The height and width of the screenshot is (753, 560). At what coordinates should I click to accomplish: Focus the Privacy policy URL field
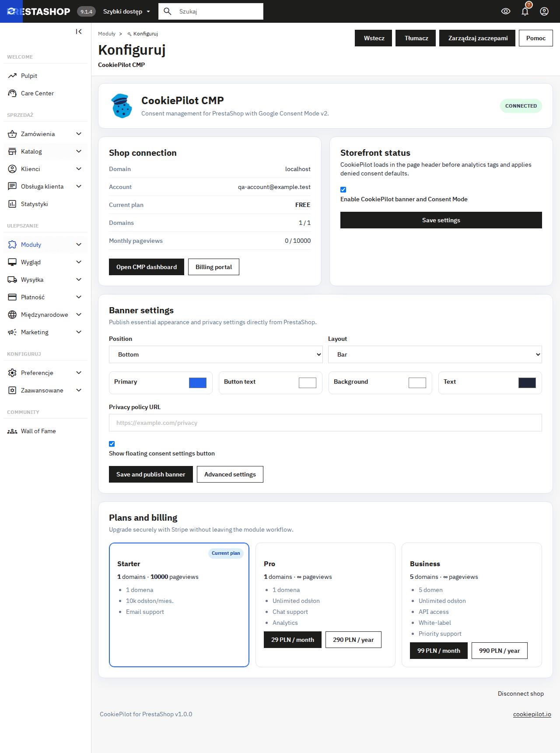pyautogui.click(x=325, y=423)
